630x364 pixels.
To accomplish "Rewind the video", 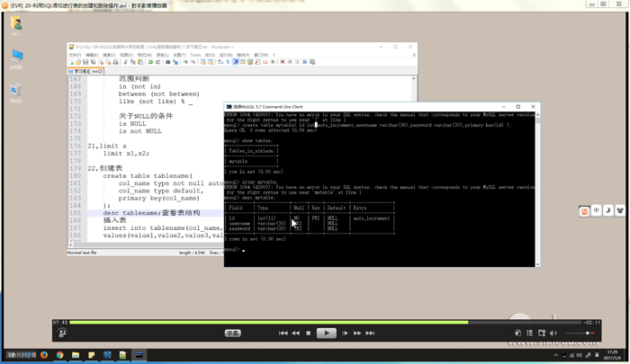I will point(296,333).
